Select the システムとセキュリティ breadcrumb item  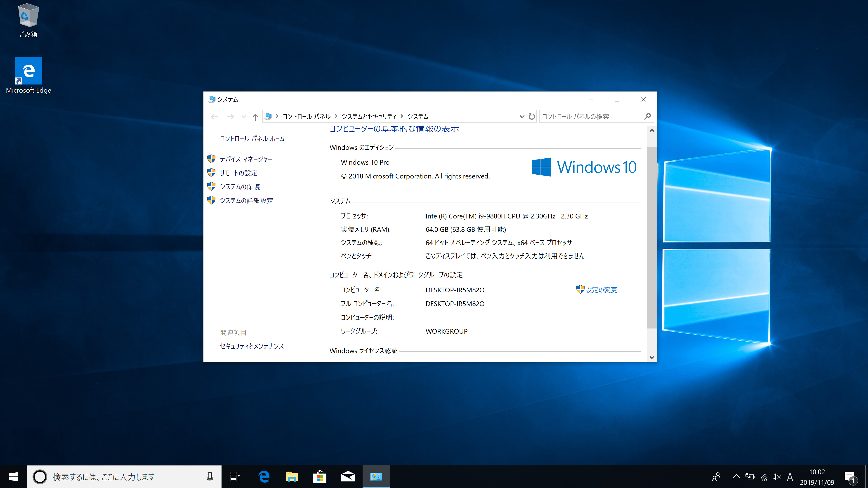point(369,116)
